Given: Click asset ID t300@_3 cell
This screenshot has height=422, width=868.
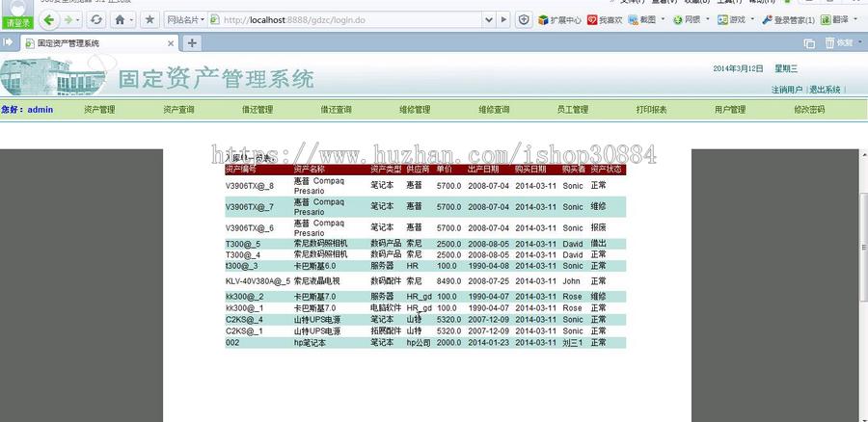Looking at the screenshot, I should tap(241, 266).
